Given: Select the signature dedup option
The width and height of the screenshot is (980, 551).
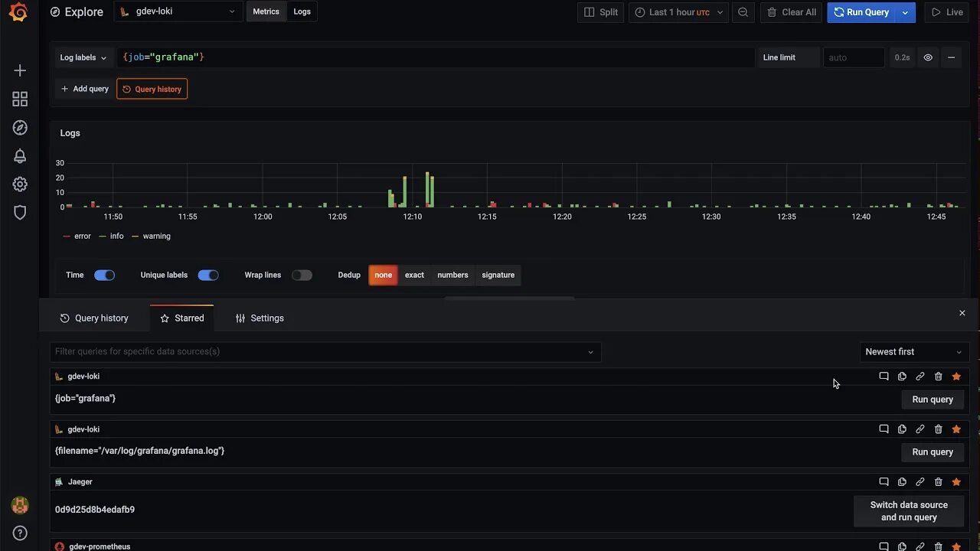Looking at the screenshot, I should [498, 275].
